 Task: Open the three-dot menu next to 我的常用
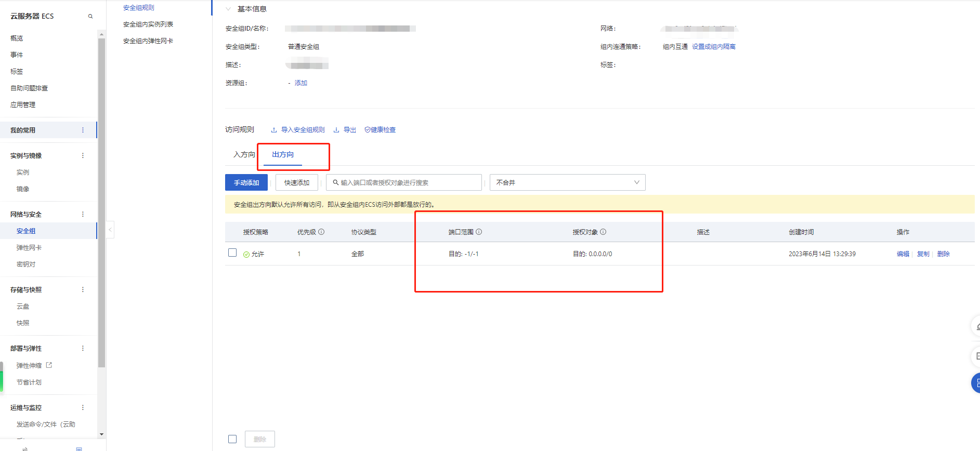point(83,130)
